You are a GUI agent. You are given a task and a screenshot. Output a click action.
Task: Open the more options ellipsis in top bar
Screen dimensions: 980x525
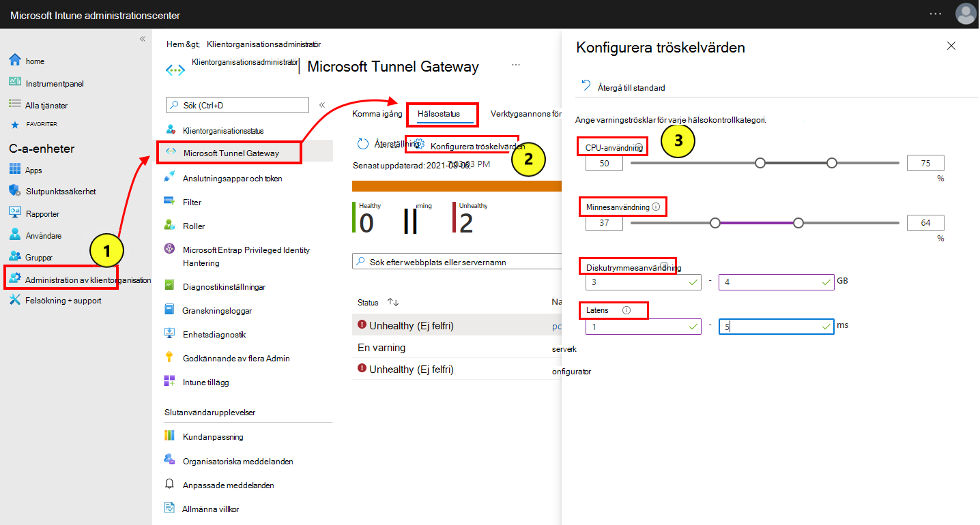(936, 14)
